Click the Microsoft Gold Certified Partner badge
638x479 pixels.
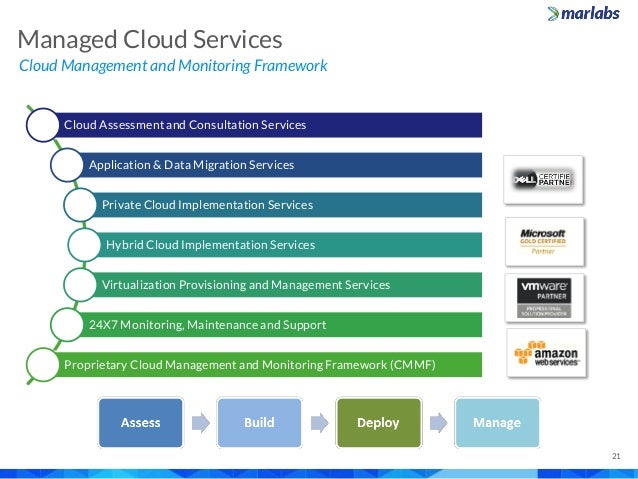click(x=544, y=242)
